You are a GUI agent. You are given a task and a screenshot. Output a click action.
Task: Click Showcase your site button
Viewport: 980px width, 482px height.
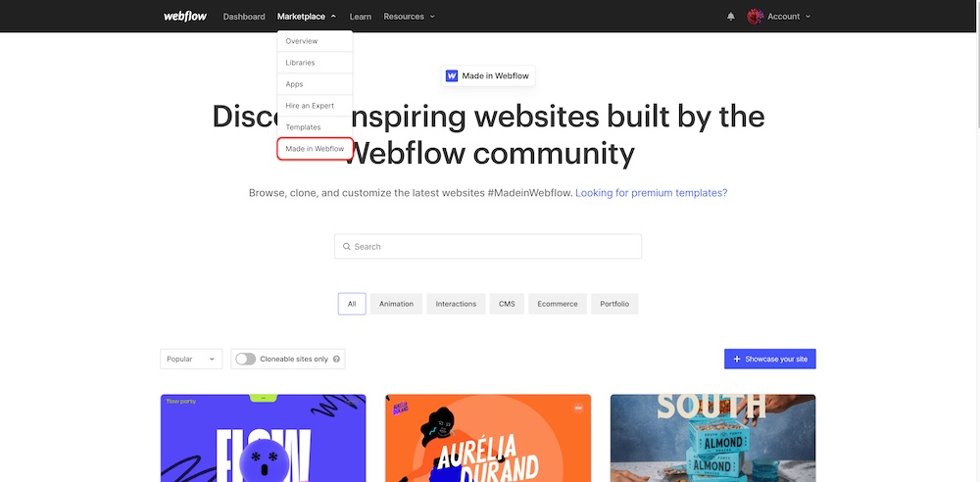tap(770, 359)
